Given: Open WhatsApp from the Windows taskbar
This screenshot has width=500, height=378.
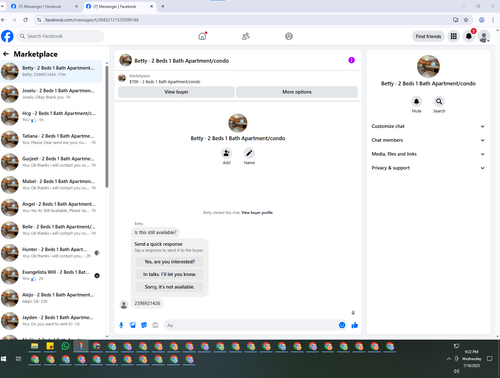Looking at the screenshot, I should (x=65, y=346).
